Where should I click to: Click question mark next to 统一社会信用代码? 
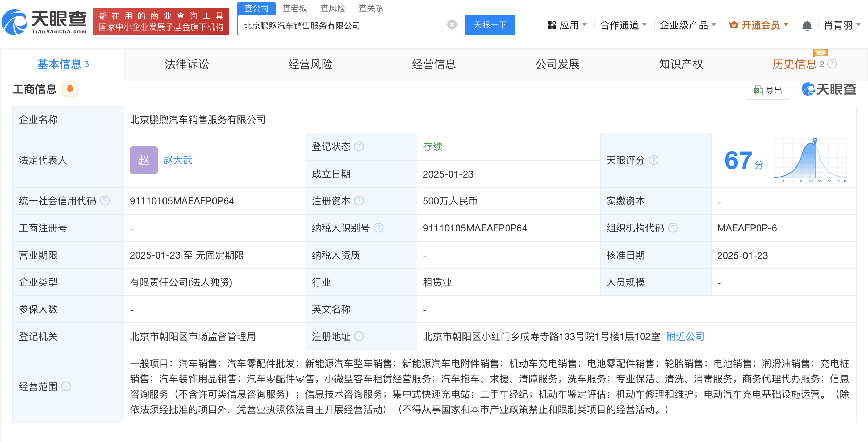[x=105, y=201]
